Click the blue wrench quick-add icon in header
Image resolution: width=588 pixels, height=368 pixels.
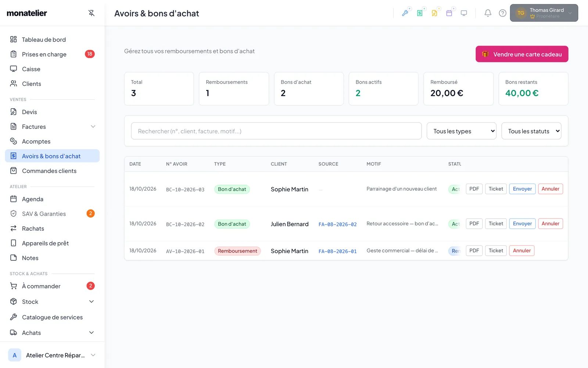click(x=405, y=13)
